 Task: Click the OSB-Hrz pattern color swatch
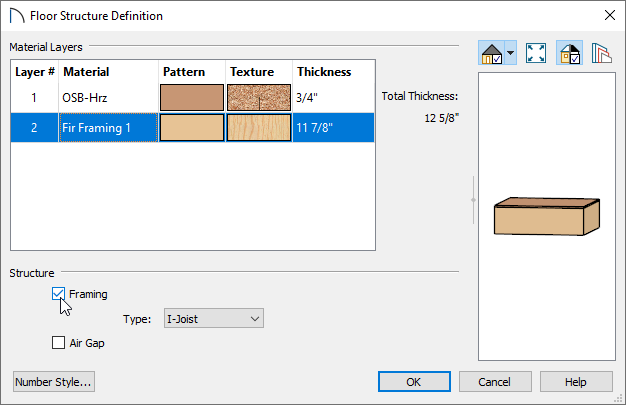[192, 97]
